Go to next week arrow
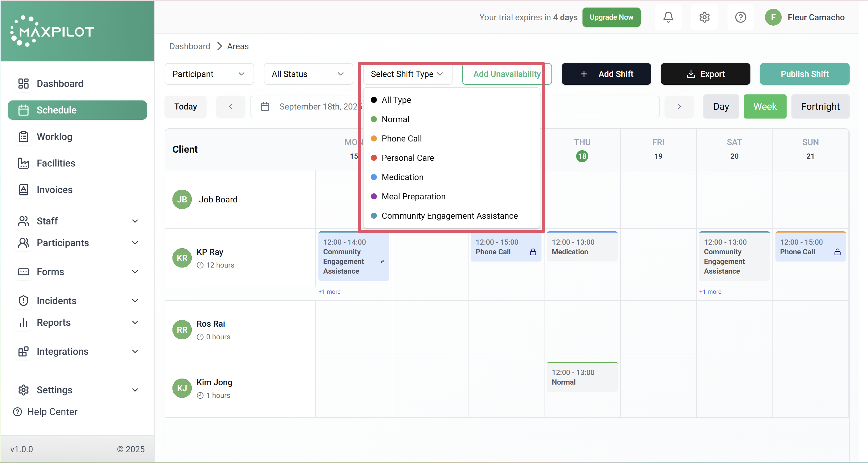The height and width of the screenshot is (463, 868). [679, 106]
